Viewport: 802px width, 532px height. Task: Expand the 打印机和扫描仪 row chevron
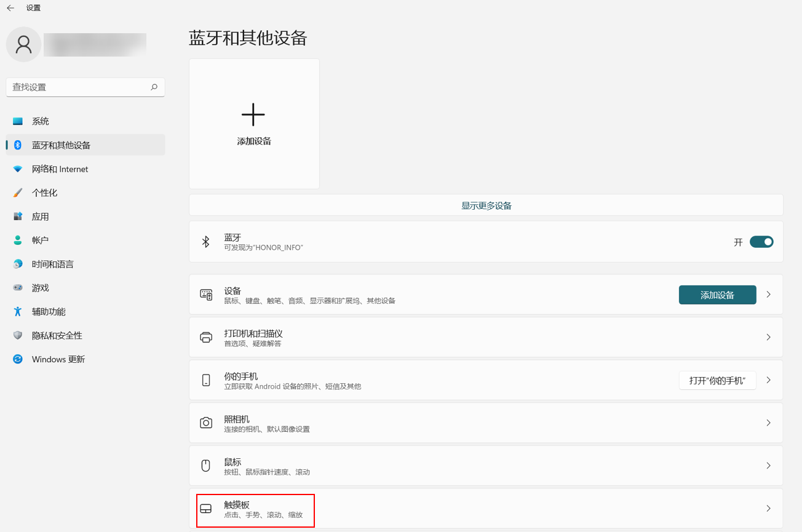click(x=768, y=337)
